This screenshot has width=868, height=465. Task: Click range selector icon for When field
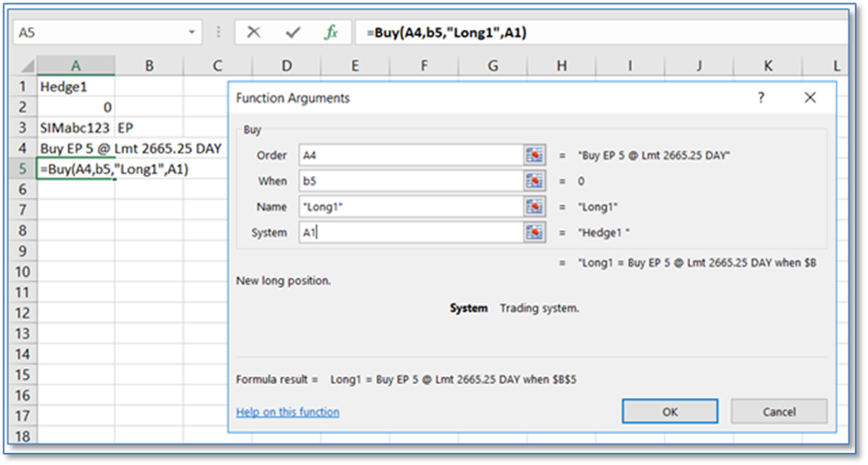(x=534, y=181)
